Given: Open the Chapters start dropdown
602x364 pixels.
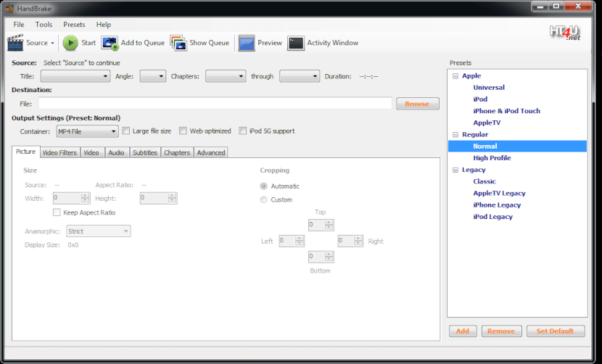Looking at the screenshot, I should click(226, 76).
